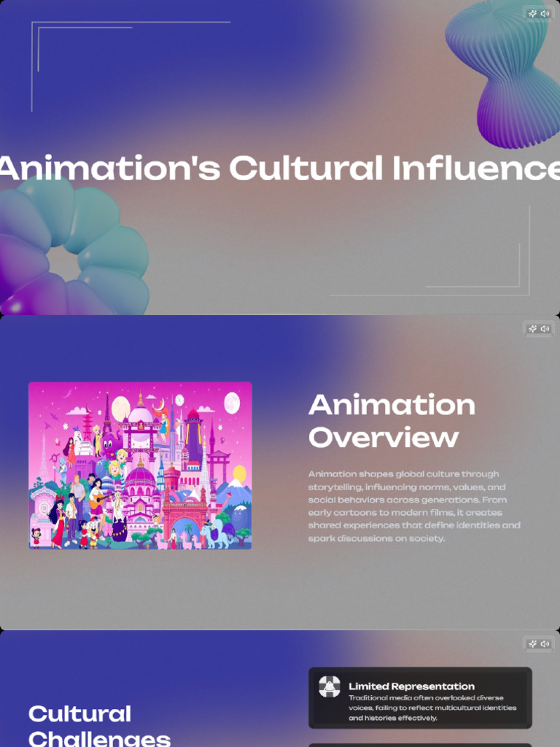Screen dimensions: 560x747
Task: Click the paragraph starting 'Animation shapes global culture'
Action: [414, 506]
